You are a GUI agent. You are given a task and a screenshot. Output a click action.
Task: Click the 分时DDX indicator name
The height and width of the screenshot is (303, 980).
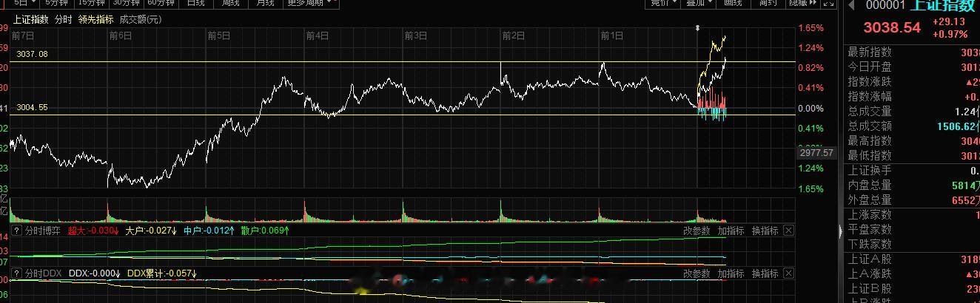click(43, 273)
